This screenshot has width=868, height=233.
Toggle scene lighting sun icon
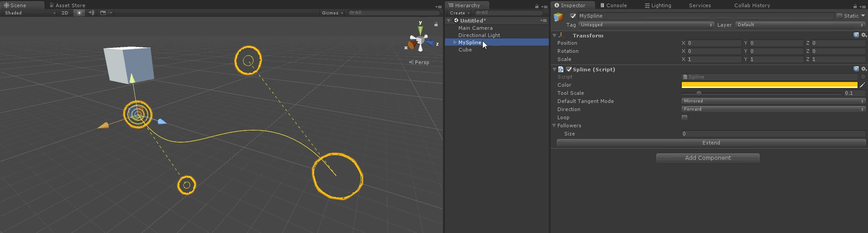[80, 13]
